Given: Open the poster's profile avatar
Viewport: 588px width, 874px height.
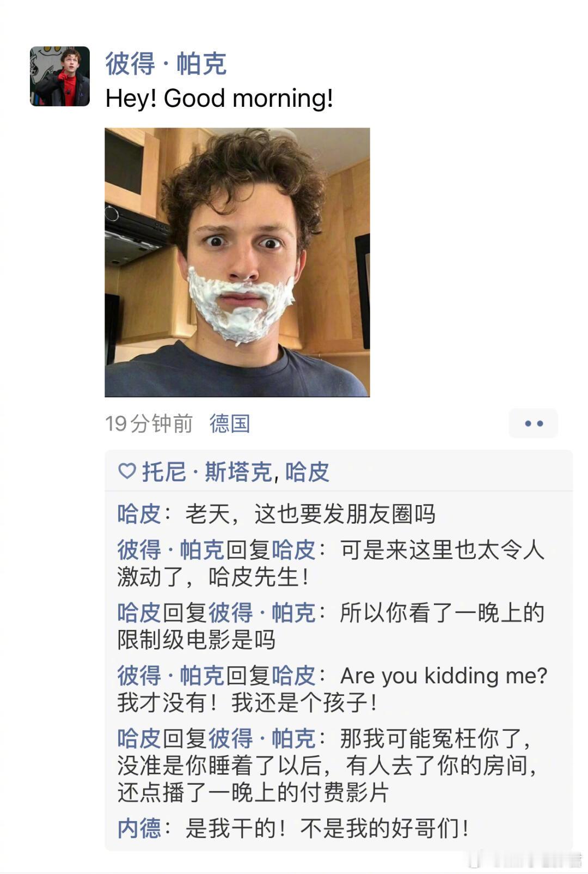Looking at the screenshot, I should [60, 76].
